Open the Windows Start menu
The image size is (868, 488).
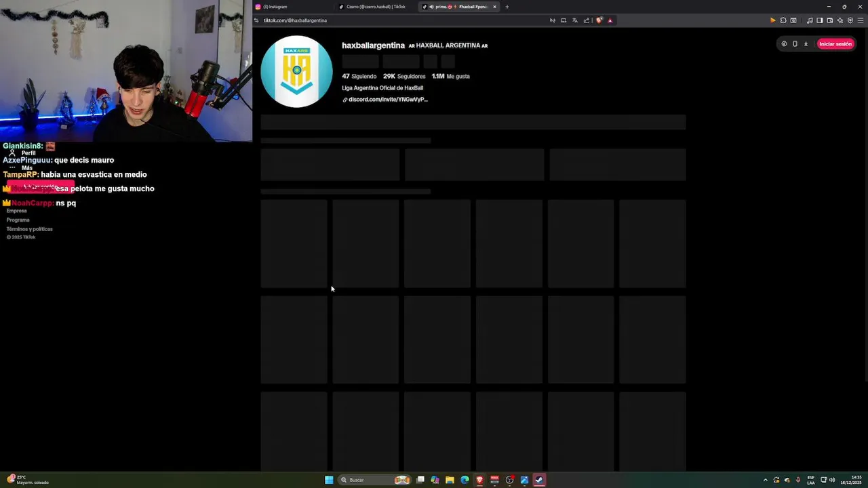pos(329,480)
